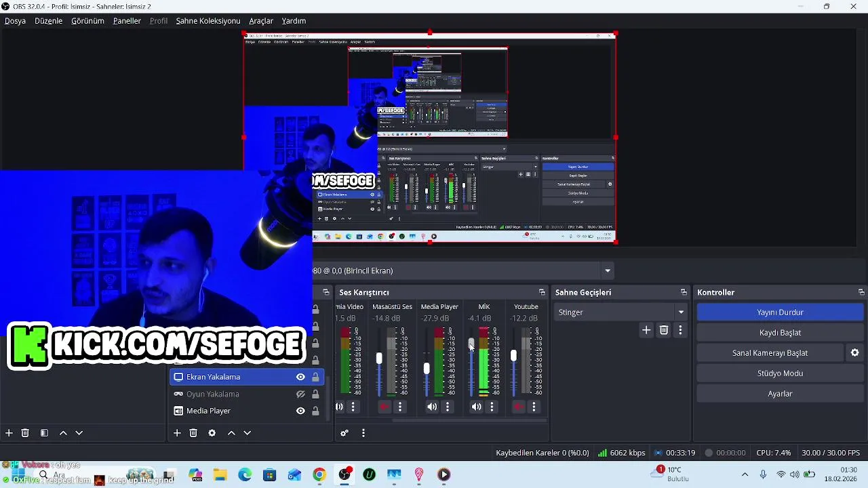Open system volume icon in the tray
This screenshot has width=868, height=488.
coord(794,474)
